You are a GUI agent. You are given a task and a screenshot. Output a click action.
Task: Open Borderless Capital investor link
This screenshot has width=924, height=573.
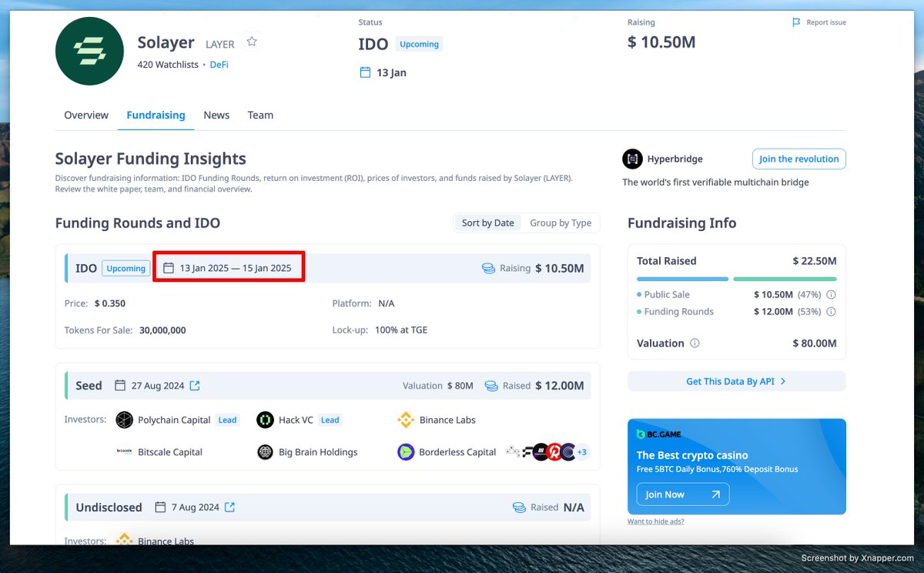(457, 452)
